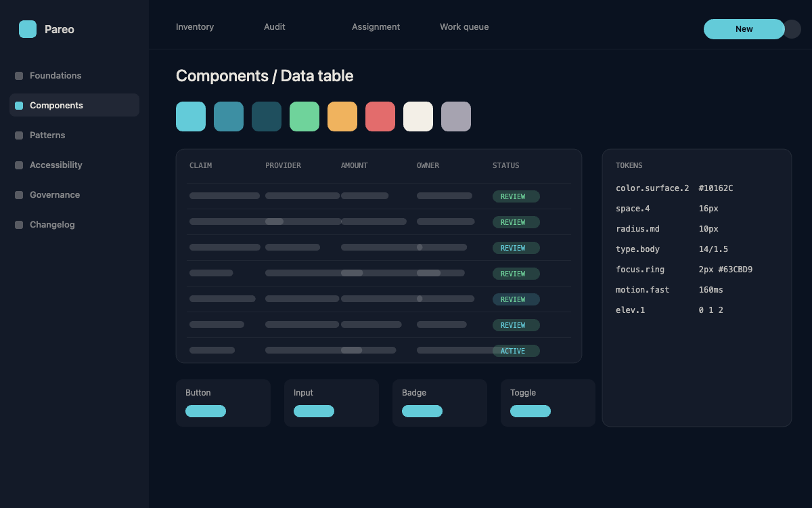
Task: Switch to the Inventory tab
Action: pos(195,27)
